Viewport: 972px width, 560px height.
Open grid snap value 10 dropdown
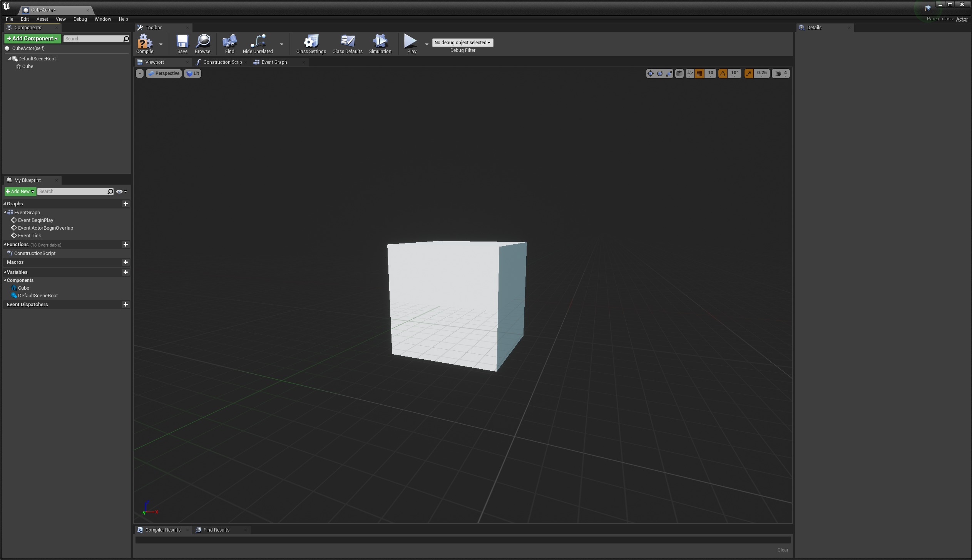click(710, 73)
